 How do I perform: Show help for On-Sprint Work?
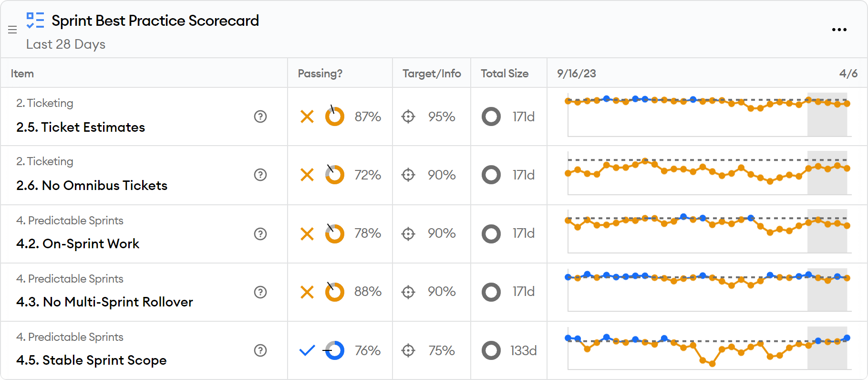260,234
